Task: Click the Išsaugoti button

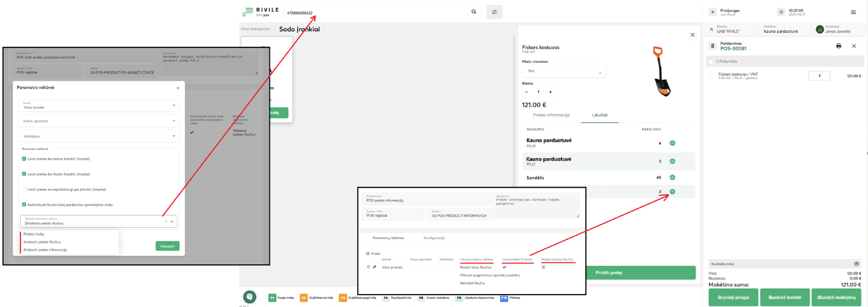Action: tap(167, 246)
